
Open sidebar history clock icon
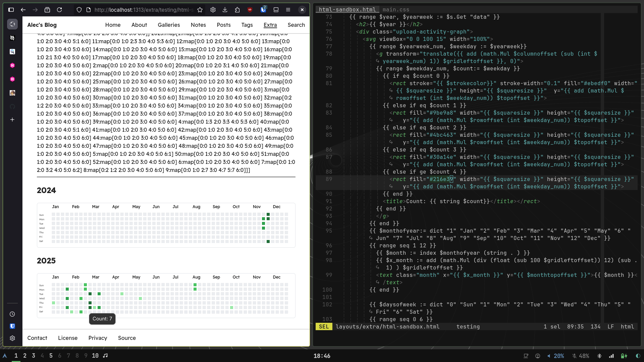click(12, 314)
